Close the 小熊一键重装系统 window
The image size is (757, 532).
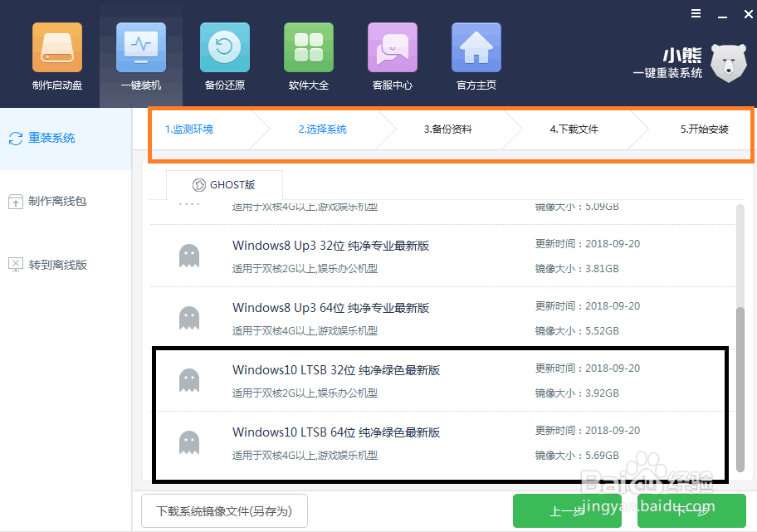pos(749,14)
